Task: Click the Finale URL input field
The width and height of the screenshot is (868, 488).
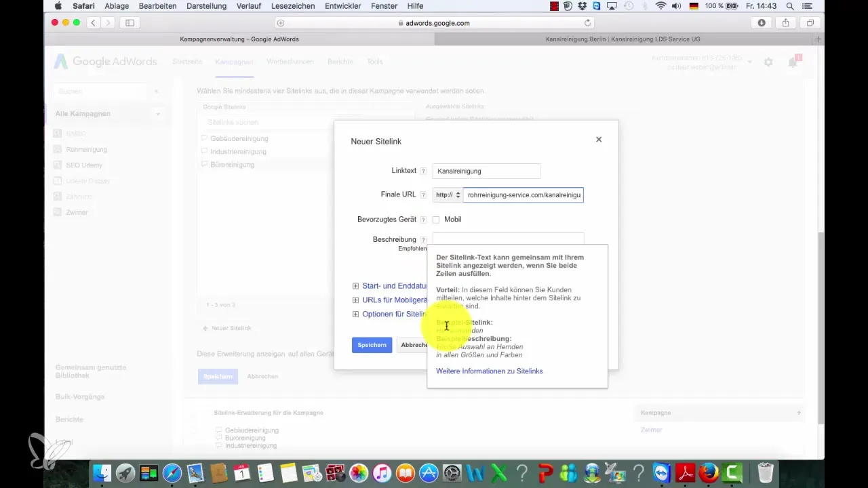Action: click(523, 195)
